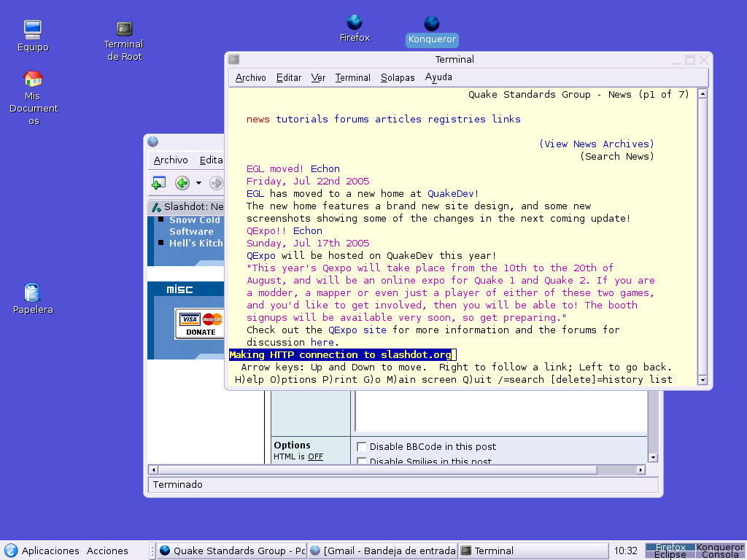The width and height of the screenshot is (747, 560).
Task: Select Consola workspace in pager
Action: tap(720, 555)
